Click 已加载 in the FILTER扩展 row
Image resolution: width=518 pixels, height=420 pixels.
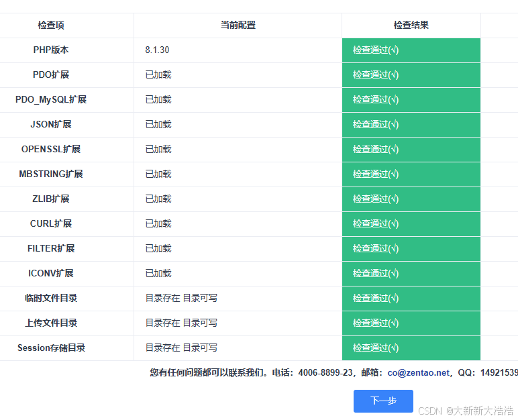coord(158,248)
